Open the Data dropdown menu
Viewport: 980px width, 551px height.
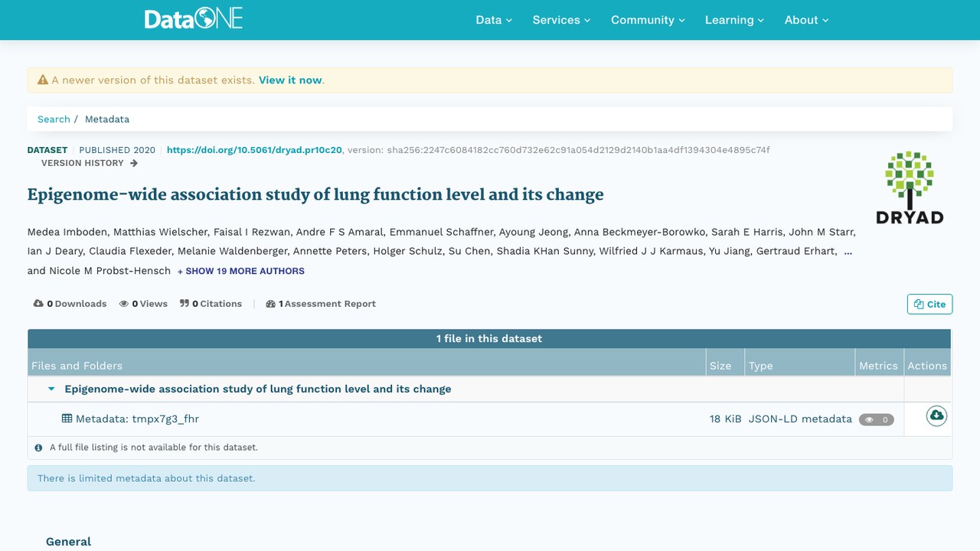pyautogui.click(x=494, y=20)
